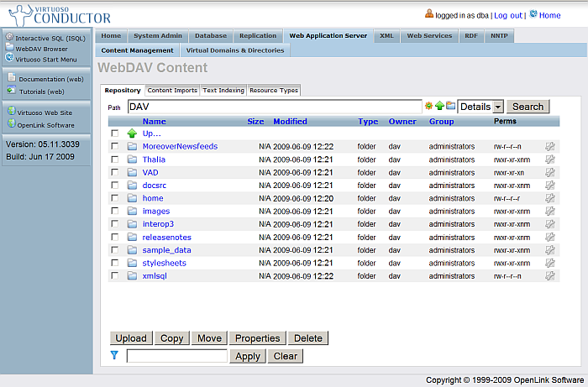Open the Details view dropdown
This screenshot has height=387, width=588.
click(480, 107)
